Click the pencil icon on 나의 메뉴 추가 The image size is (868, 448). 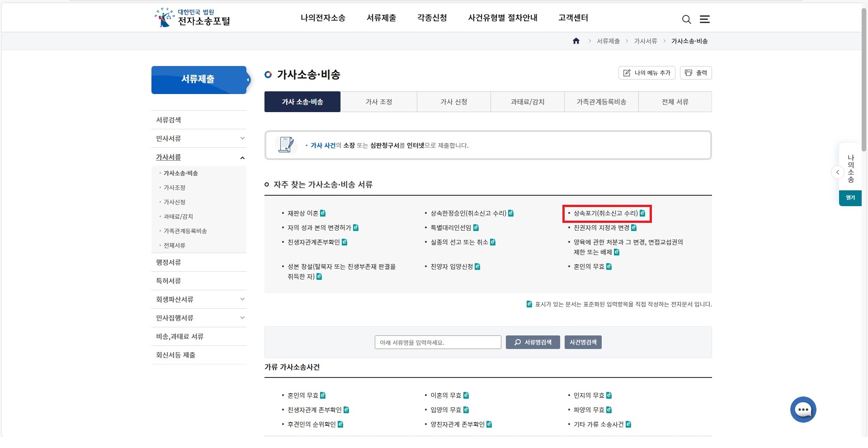click(x=627, y=73)
